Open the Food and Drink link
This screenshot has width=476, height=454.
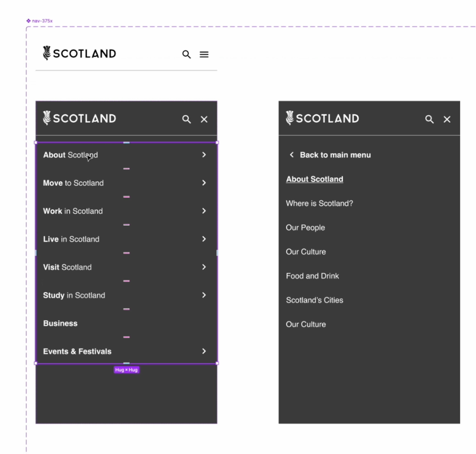(312, 276)
